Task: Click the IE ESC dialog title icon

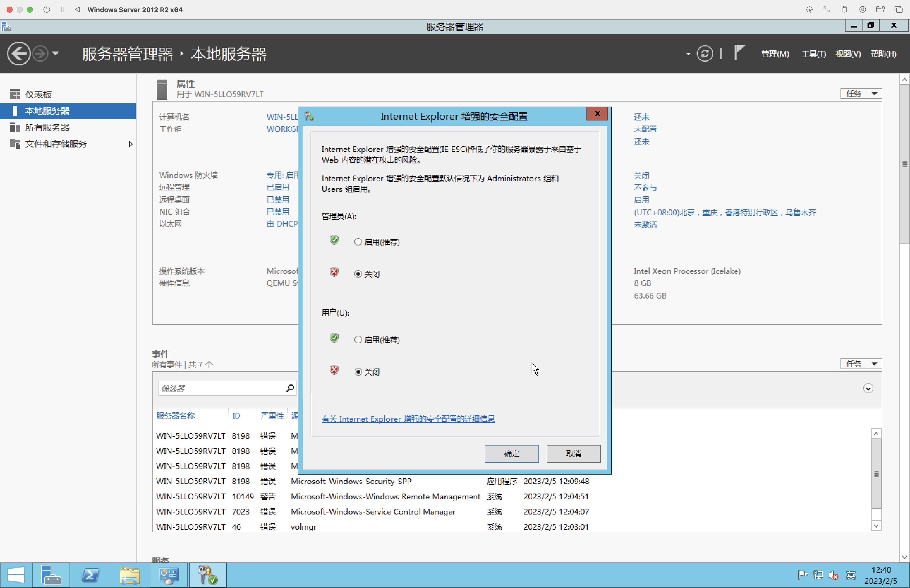Action: tap(309, 116)
